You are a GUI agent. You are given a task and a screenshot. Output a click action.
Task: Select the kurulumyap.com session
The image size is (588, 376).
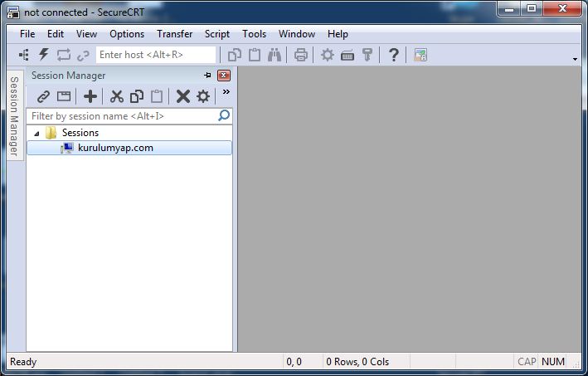[x=129, y=148]
